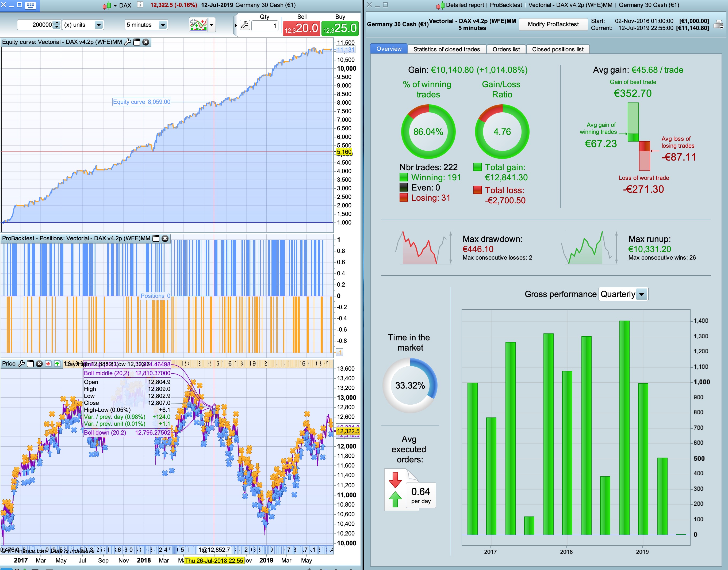Open the (x) units dropdown
Image resolution: width=728 pixels, height=570 pixels.
[x=98, y=25]
